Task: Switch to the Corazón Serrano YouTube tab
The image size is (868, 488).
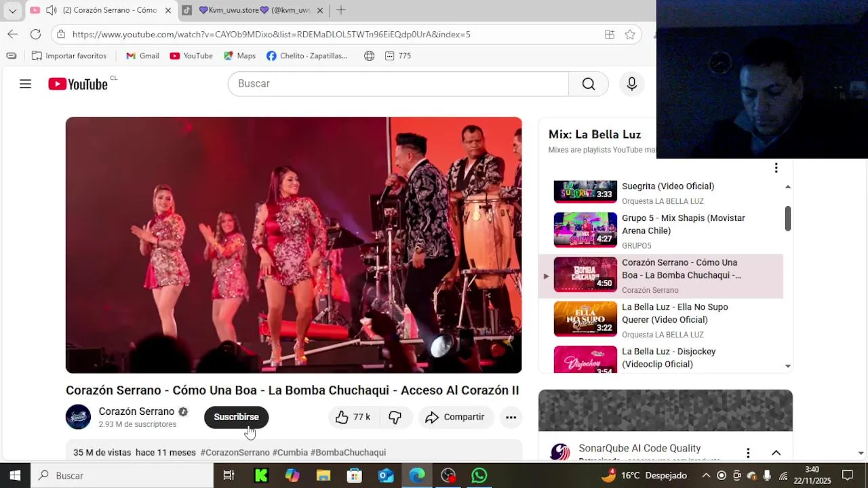Action: [102, 10]
